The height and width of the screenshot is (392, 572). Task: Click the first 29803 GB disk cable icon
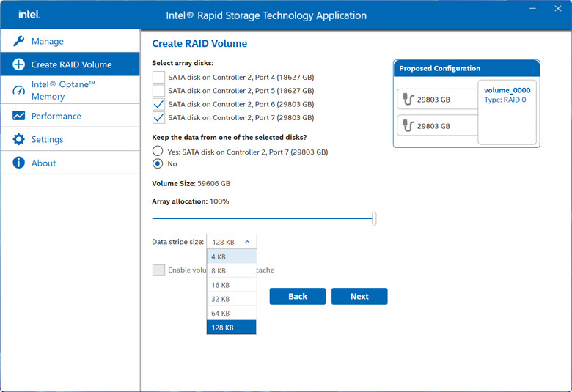click(x=408, y=99)
